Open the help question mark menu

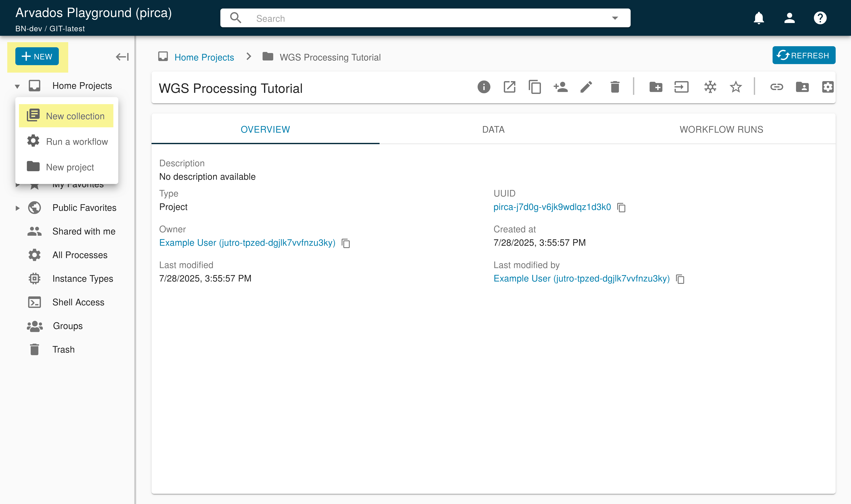point(820,18)
